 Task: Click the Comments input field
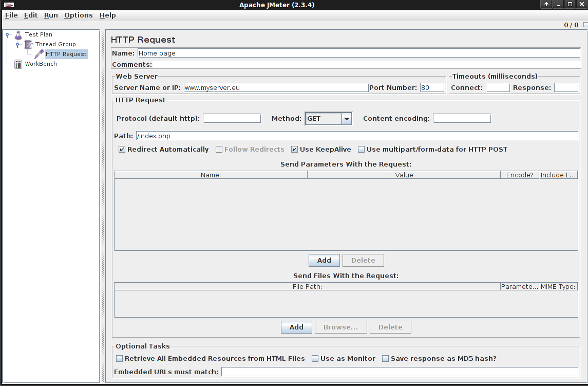point(367,65)
